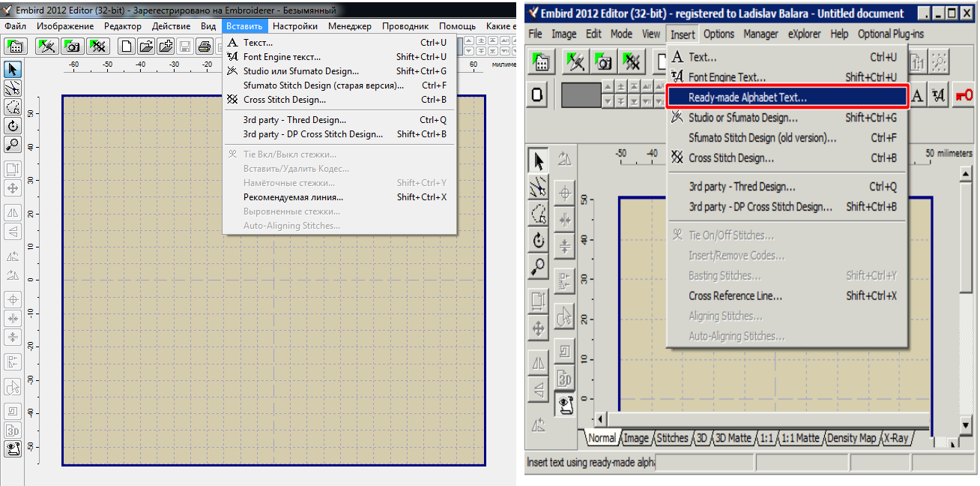
Task: Choose Studio or Sfumato Design in English menu
Action: 787,118
